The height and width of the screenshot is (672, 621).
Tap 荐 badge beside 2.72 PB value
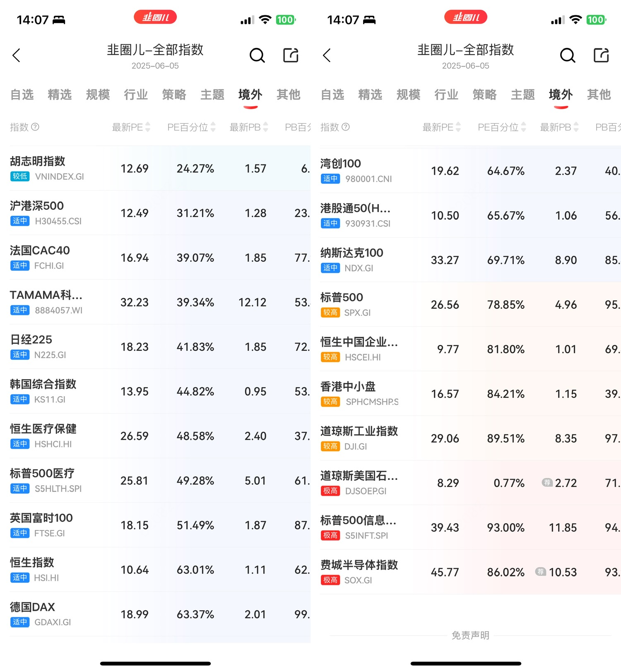(547, 482)
